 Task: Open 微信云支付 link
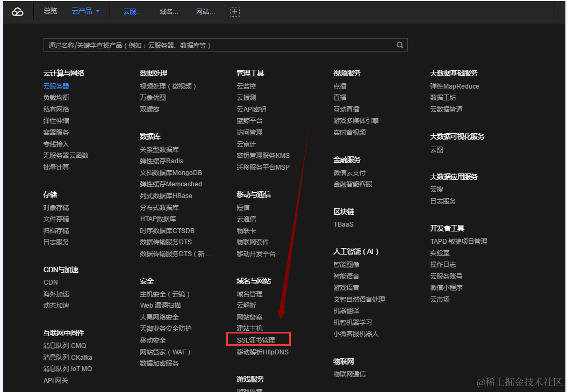[349, 173]
